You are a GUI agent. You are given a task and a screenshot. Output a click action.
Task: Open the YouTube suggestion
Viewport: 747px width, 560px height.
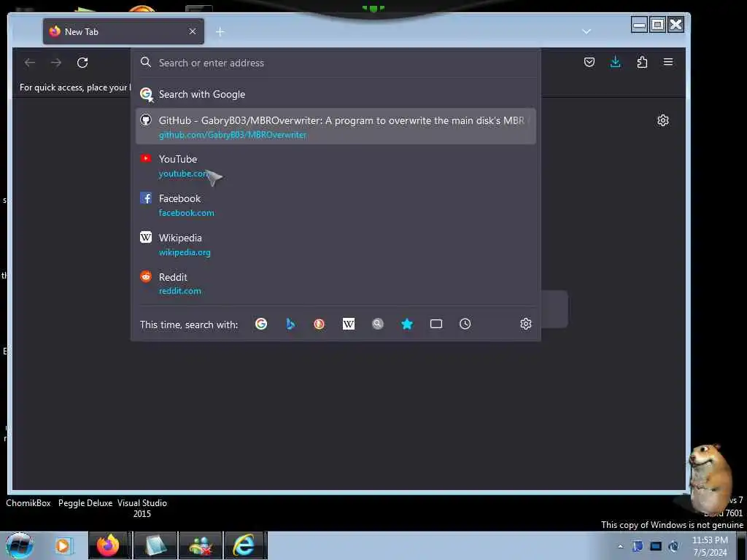[x=336, y=166]
